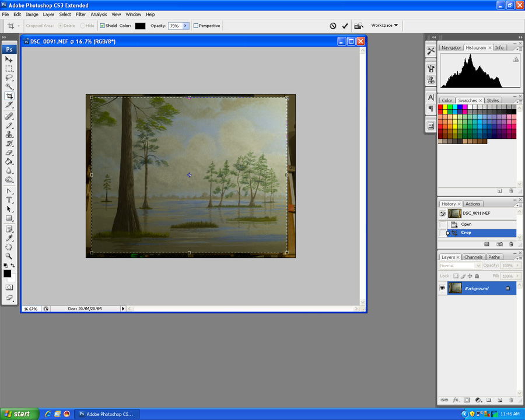This screenshot has height=420, width=525.
Task: Set history brush source on DSC_0091.NEF snapshot
Action: [x=443, y=213]
